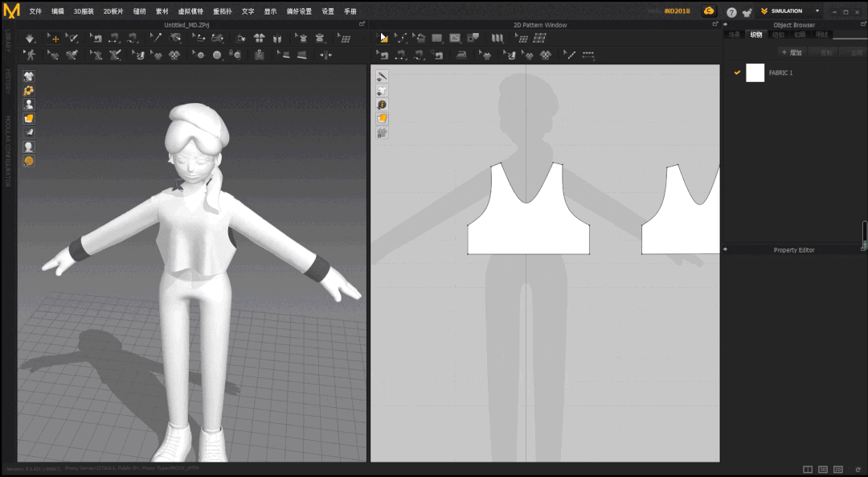Expand the Property Editor arrow
This screenshot has width=868, height=477.
pyautogui.click(x=726, y=249)
